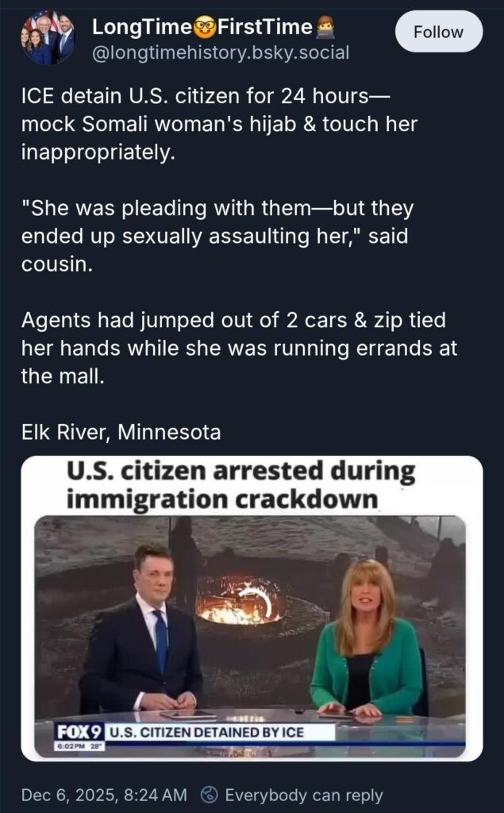This screenshot has width=504, height=813.
Task: Select the "ICE detain U.S. citizen" paragraph
Action: pos(219,125)
